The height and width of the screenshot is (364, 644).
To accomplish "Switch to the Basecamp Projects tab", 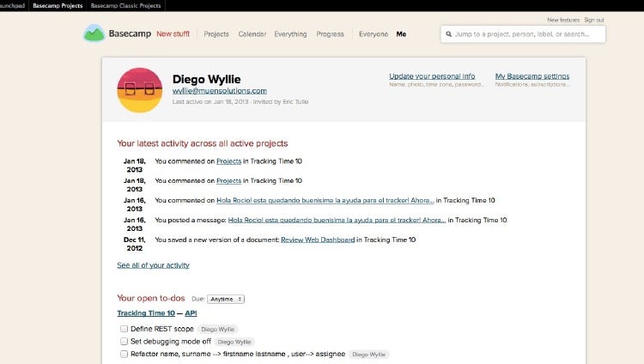I will click(x=58, y=6).
